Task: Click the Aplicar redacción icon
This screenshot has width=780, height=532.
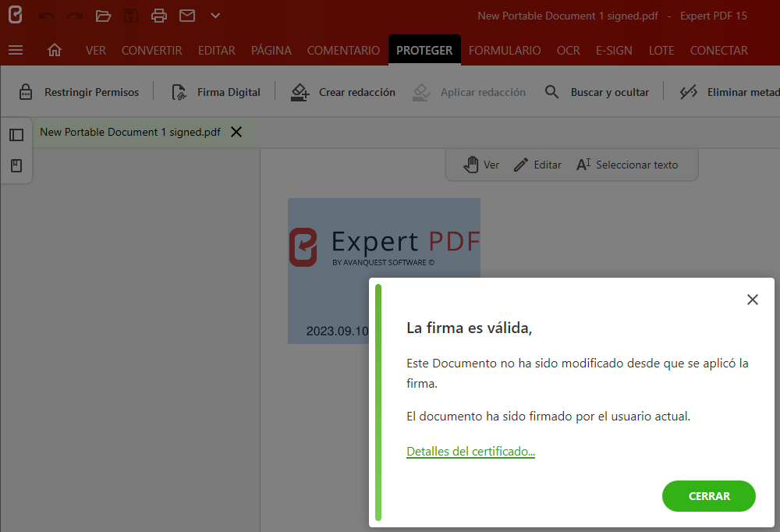Action: [421, 92]
